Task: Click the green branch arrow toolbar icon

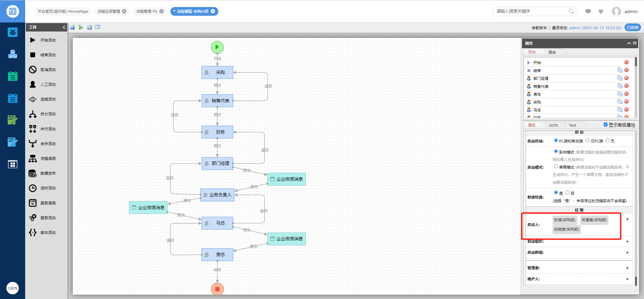Action: pos(81,27)
